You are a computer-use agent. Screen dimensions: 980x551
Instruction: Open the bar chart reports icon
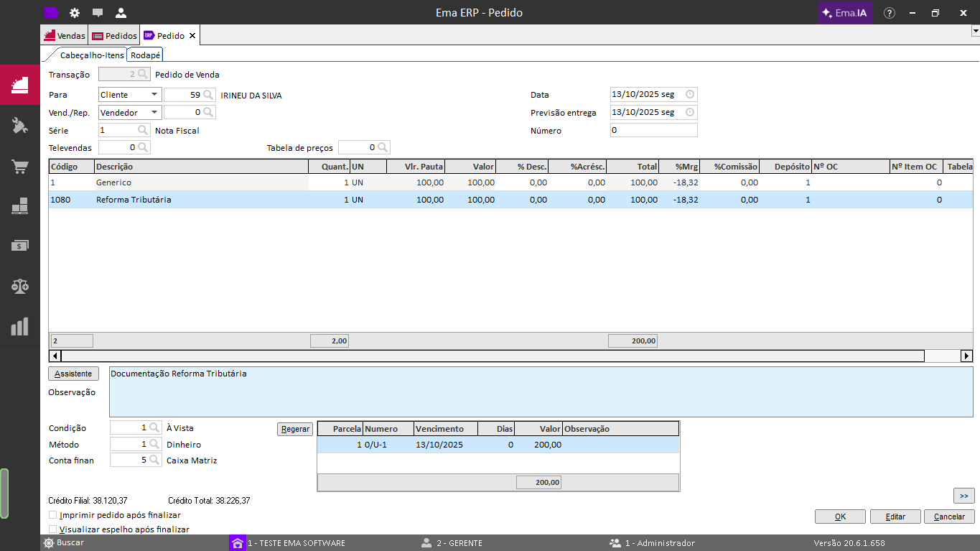pyautogui.click(x=19, y=326)
